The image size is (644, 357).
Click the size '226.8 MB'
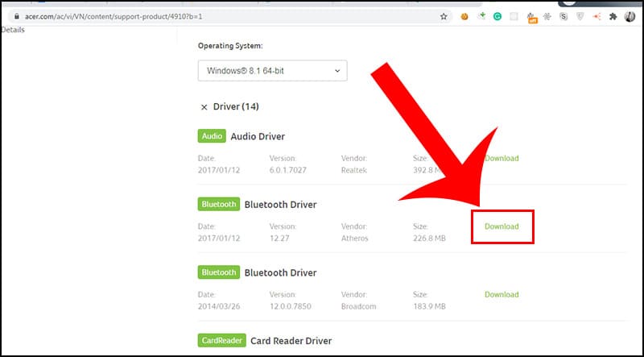(429, 239)
